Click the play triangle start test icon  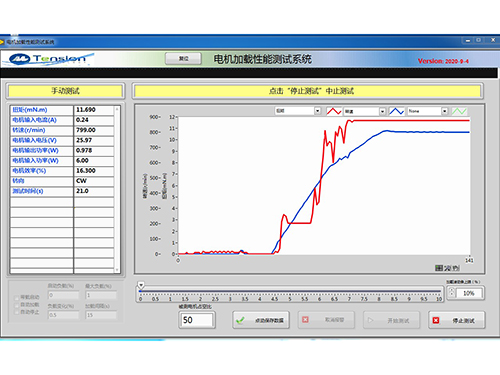click(x=370, y=320)
